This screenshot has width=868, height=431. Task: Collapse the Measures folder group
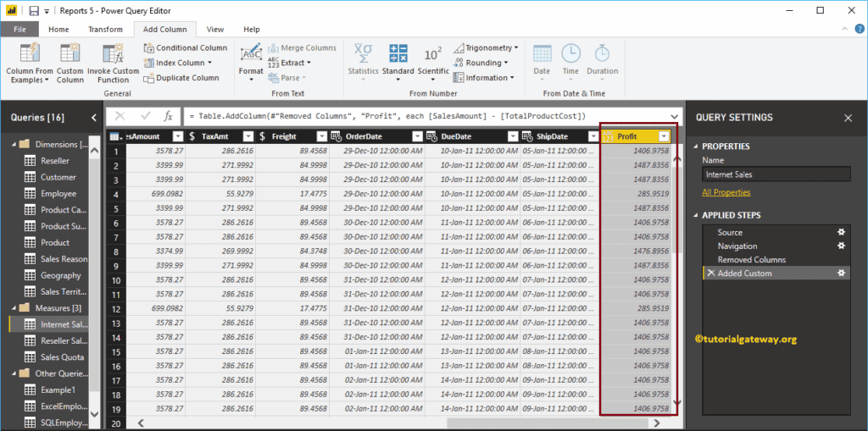click(x=14, y=307)
